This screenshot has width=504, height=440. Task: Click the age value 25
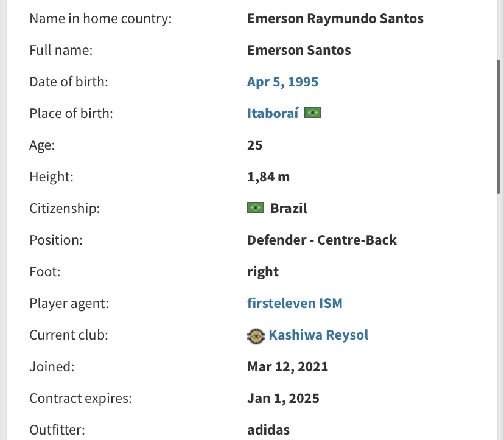coord(254,145)
